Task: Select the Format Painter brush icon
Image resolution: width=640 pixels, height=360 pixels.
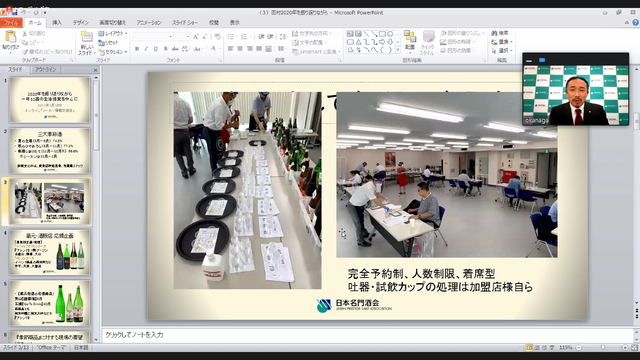Action: (25, 52)
